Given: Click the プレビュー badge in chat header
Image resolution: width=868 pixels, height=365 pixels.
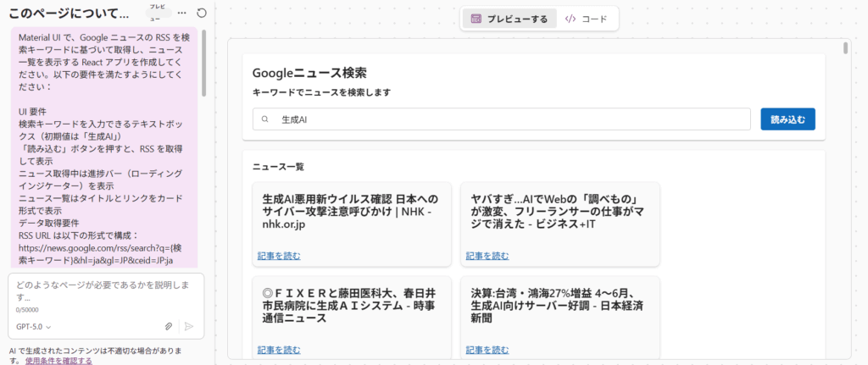Looking at the screenshot, I should coord(158,12).
